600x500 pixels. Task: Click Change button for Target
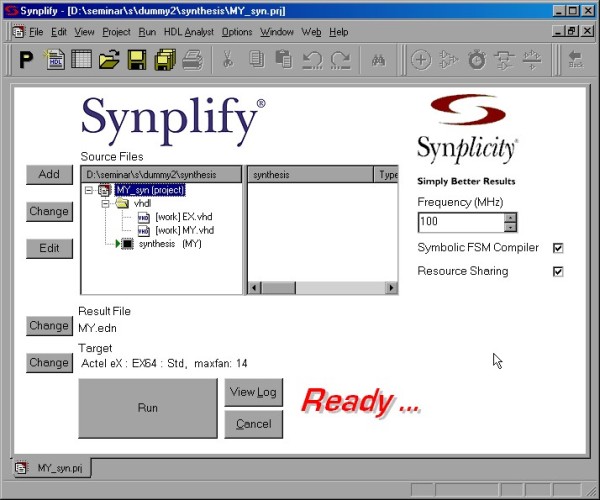click(x=49, y=363)
